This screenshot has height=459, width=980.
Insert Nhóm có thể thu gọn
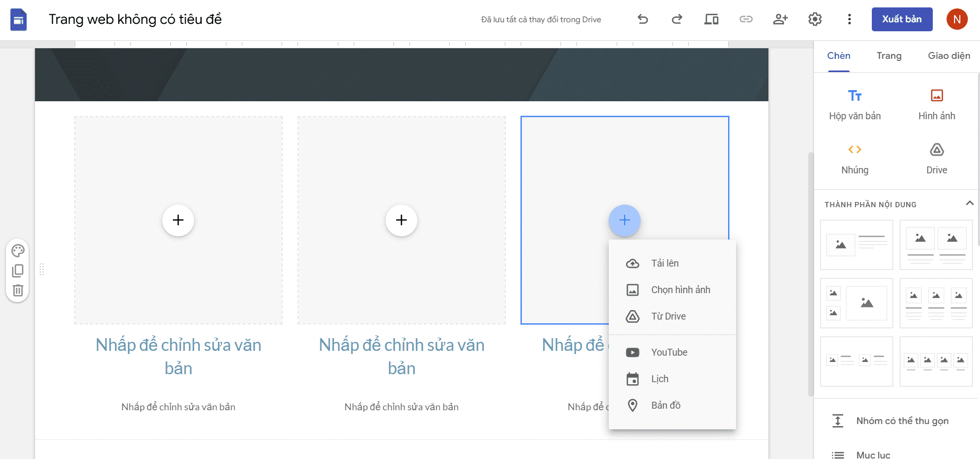896,421
